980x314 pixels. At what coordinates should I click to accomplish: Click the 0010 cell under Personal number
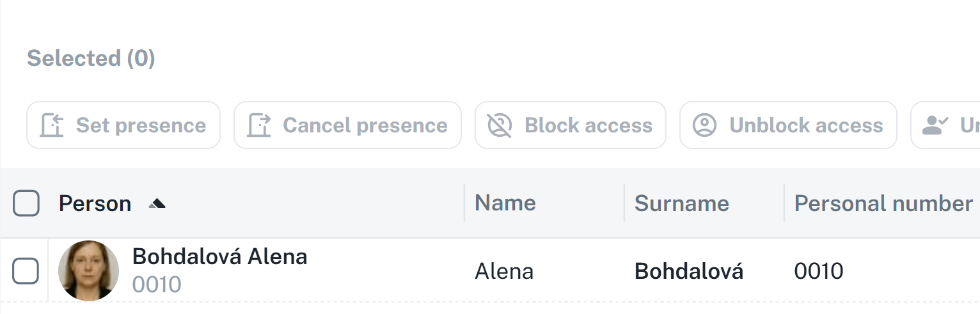tap(818, 272)
